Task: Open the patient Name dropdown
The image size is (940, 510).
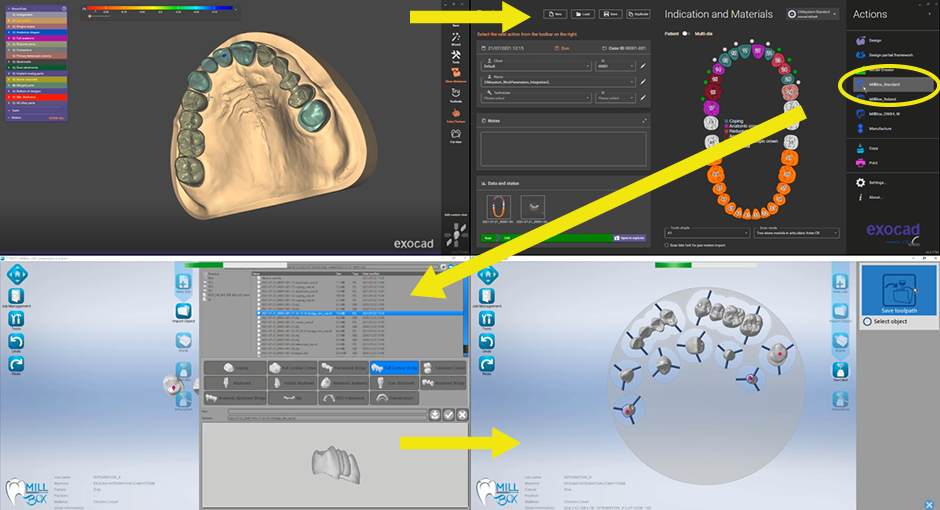Action: coord(558,80)
